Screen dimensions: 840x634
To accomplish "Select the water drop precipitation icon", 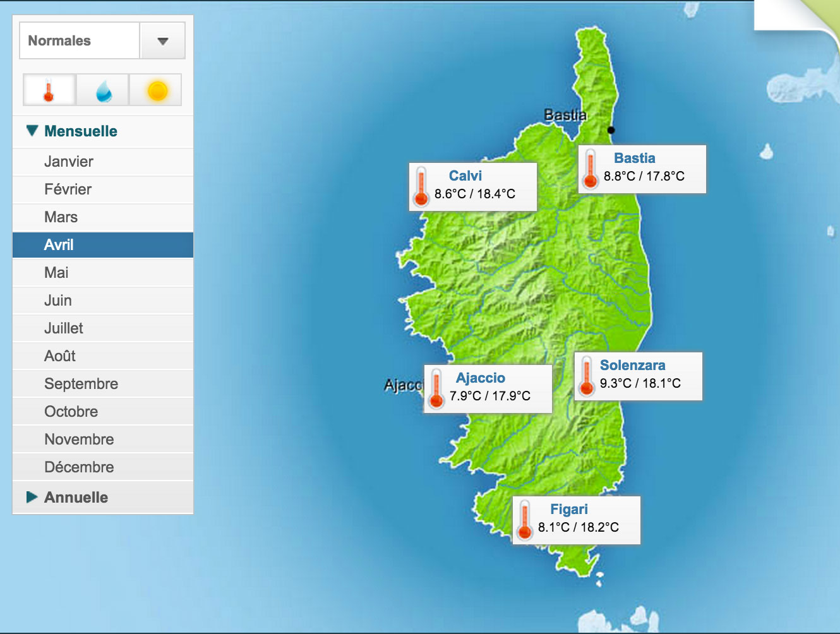I will click(x=102, y=90).
